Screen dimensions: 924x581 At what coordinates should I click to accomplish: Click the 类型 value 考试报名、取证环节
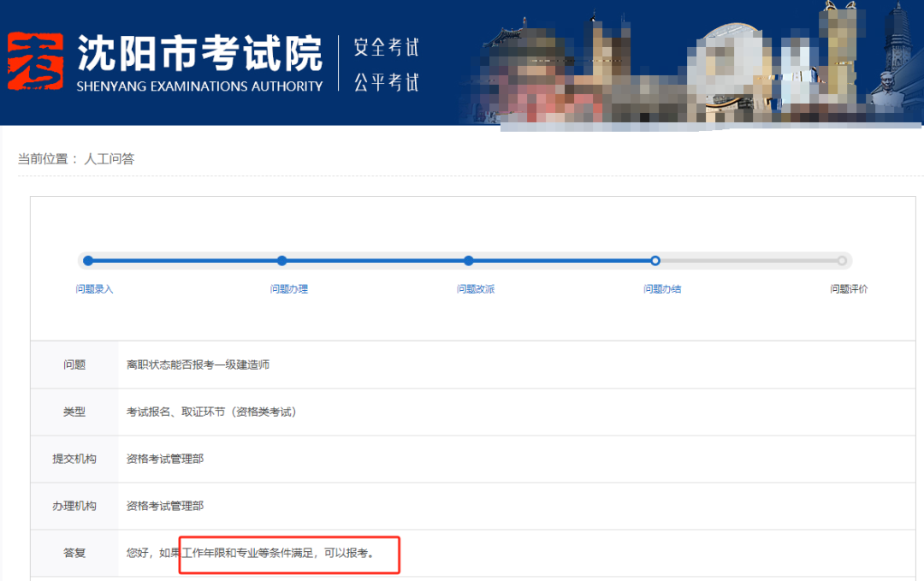pyautogui.click(x=211, y=412)
